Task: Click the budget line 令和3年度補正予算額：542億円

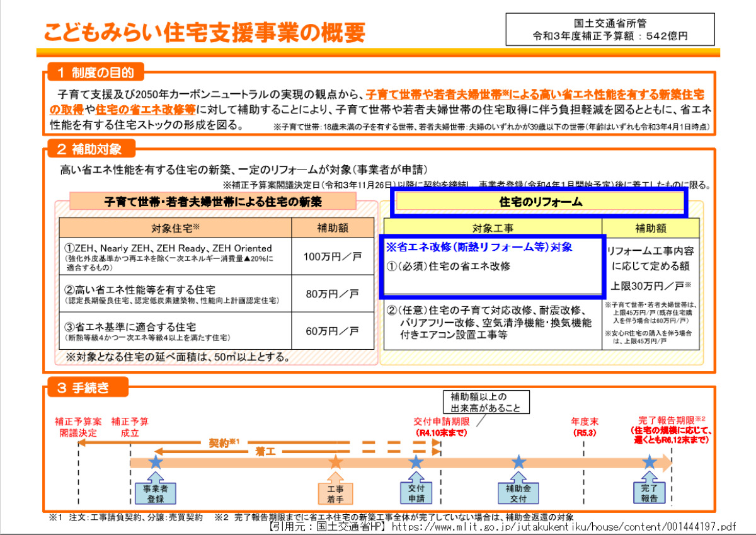Action: pos(609,37)
